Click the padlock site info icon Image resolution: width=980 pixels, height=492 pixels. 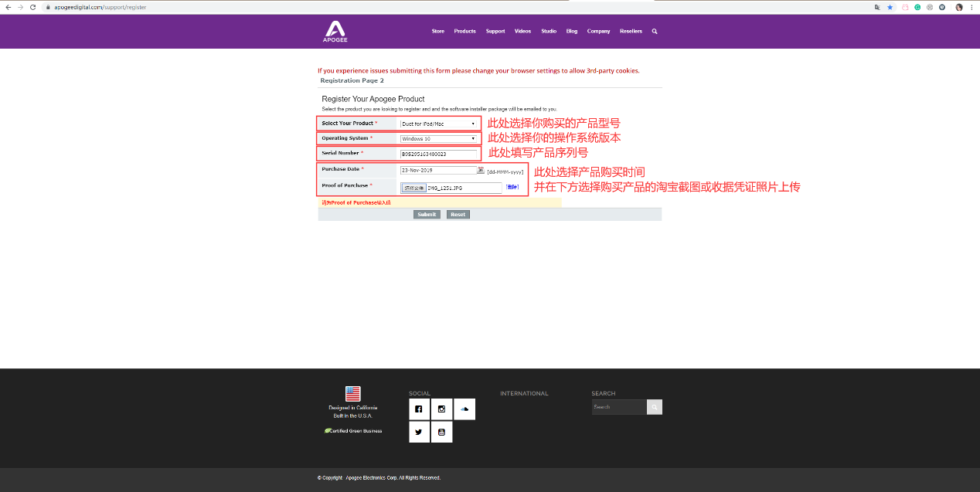point(48,7)
